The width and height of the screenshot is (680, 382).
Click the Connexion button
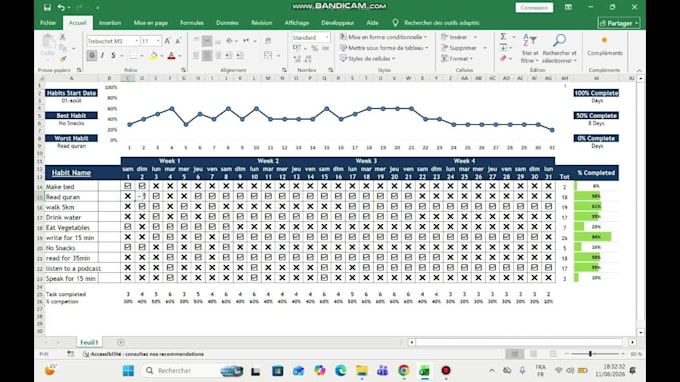[x=534, y=8]
